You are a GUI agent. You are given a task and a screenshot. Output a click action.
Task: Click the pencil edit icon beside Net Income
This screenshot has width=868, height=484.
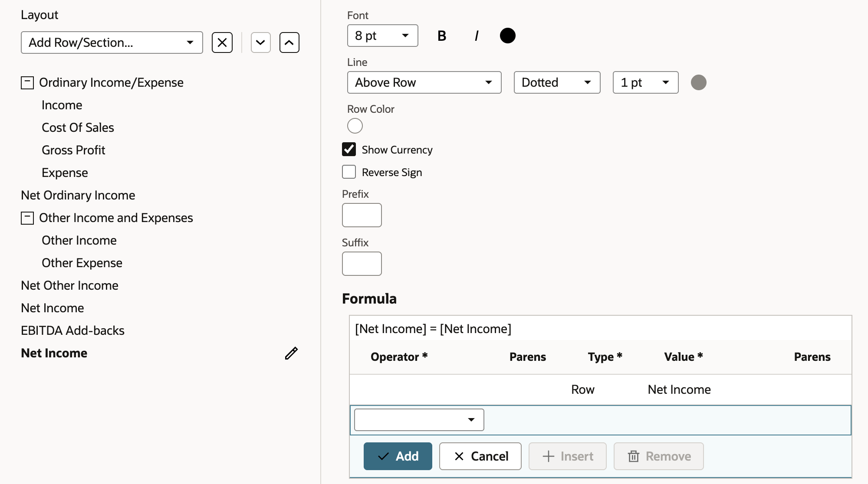[x=291, y=353]
